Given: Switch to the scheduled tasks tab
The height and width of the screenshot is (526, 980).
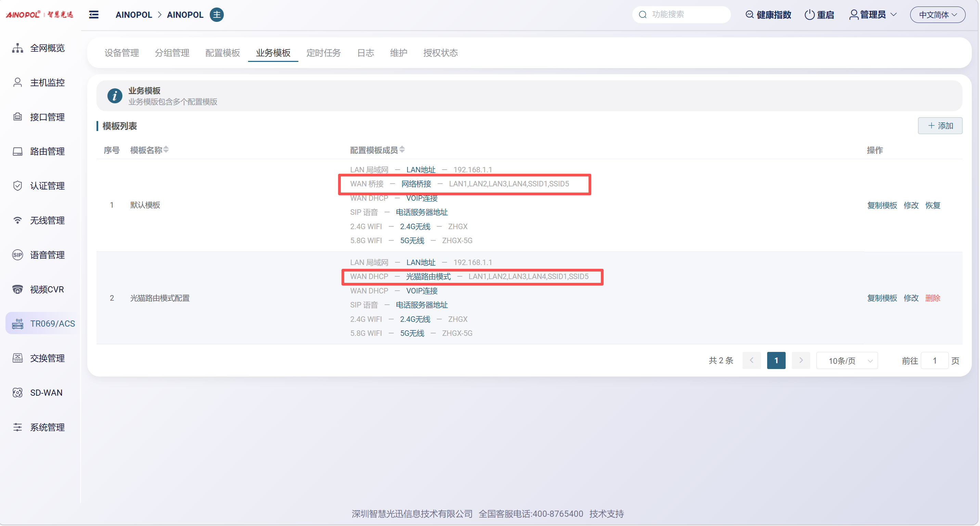Looking at the screenshot, I should pos(323,53).
